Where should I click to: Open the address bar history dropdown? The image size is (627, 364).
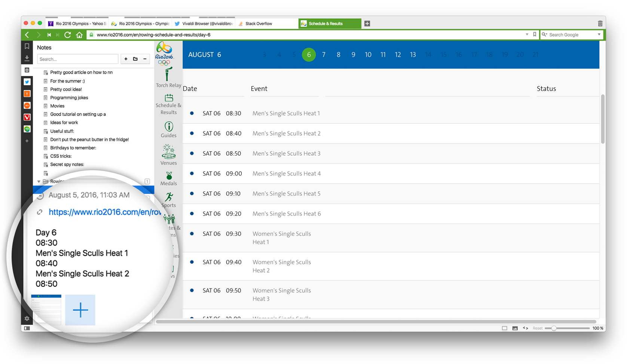[x=527, y=34]
